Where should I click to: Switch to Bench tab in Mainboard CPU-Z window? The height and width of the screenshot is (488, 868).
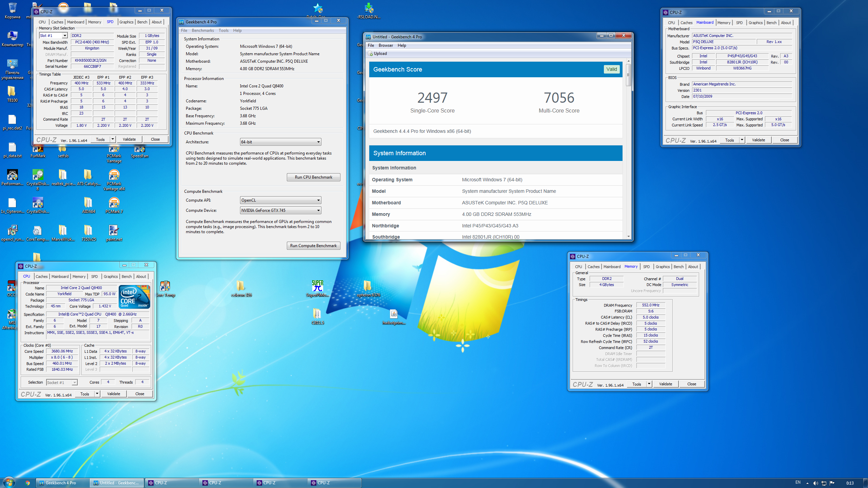pos(771,23)
